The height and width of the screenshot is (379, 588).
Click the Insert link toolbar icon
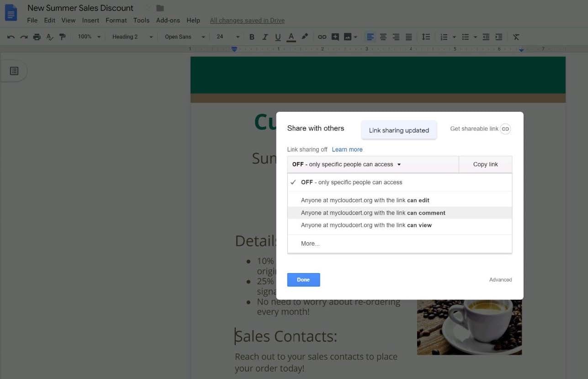point(322,37)
